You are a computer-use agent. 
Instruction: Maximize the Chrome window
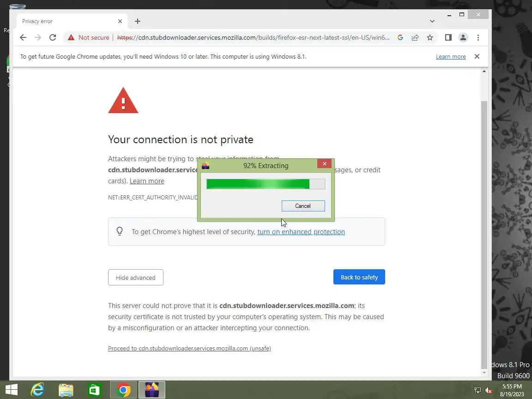461,15
